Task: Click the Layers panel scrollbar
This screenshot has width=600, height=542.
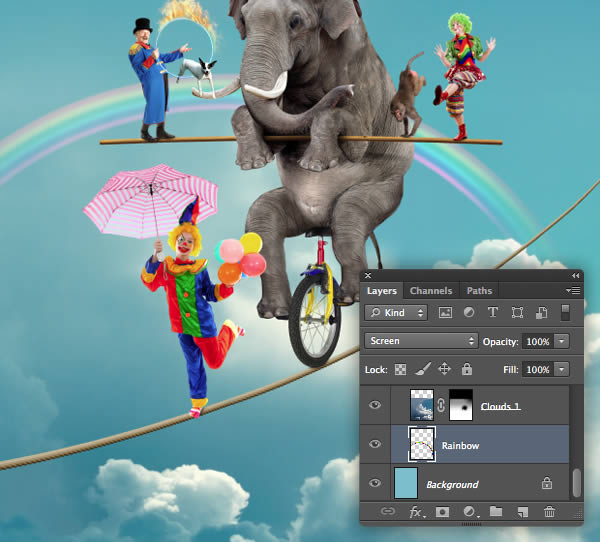Action: point(576,483)
